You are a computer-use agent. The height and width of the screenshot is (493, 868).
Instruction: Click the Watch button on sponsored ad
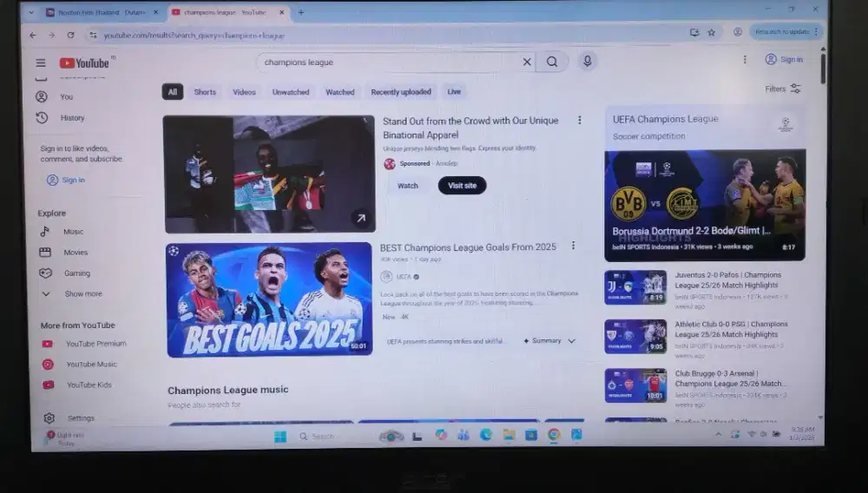point(407,186)
